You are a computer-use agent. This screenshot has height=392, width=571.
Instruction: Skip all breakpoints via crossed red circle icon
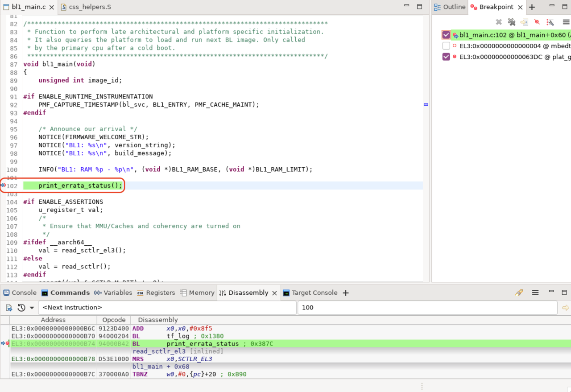[537, 21]
